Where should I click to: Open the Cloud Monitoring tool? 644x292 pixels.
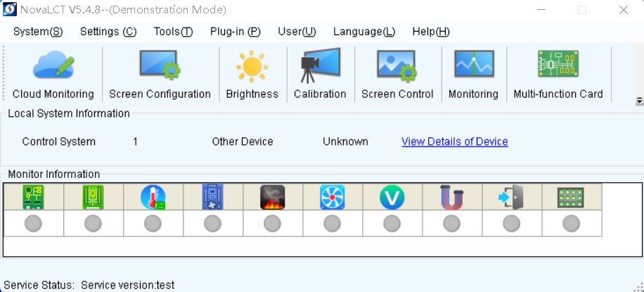point(53,75)
